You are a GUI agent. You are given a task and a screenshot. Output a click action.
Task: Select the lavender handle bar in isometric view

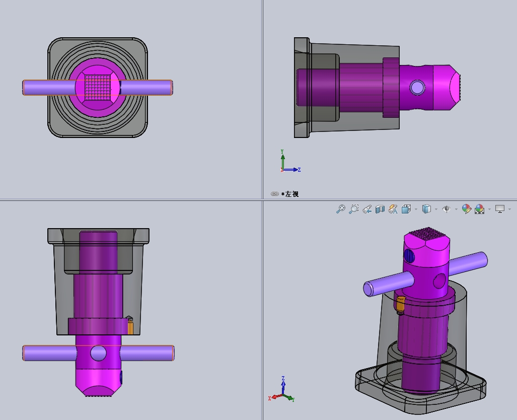[389, 284]
